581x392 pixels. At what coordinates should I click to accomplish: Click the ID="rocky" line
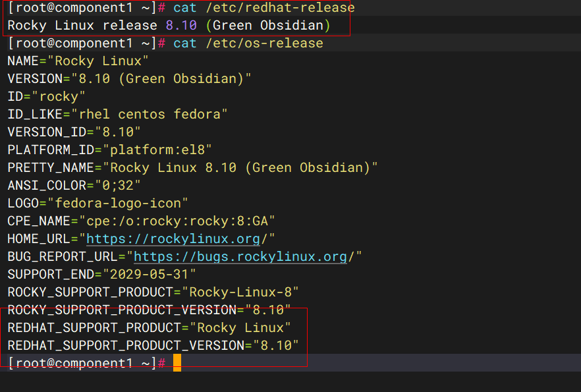point(42,97)
